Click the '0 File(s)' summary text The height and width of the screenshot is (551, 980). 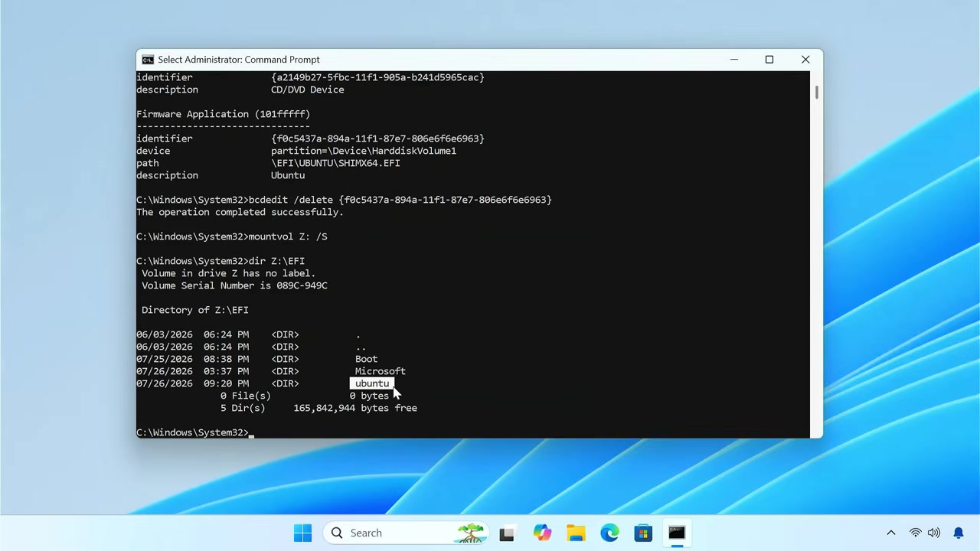tap(246, 396)
